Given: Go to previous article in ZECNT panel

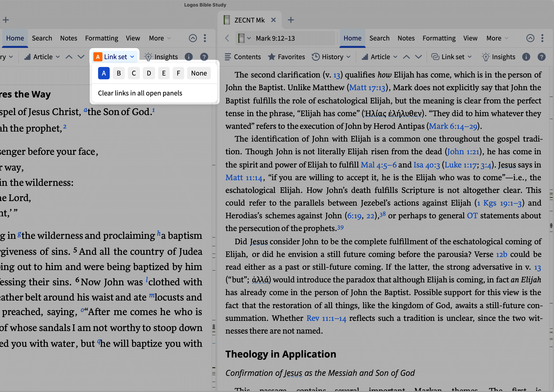Looking at the screenshot, I should coord(406,57).
